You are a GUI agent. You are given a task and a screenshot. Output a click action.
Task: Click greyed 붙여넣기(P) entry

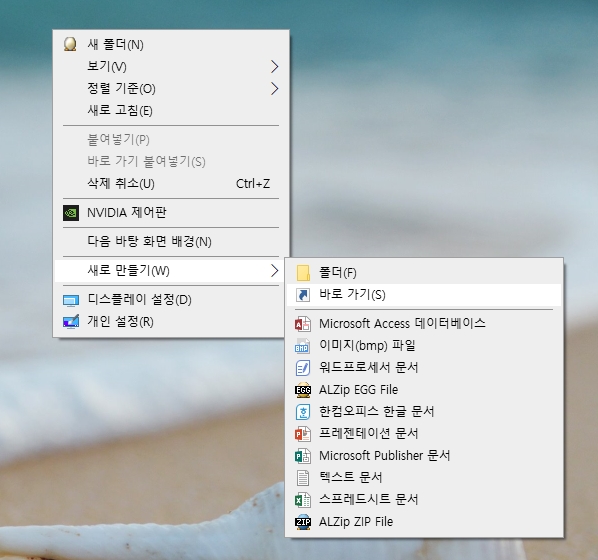(171, 140)
